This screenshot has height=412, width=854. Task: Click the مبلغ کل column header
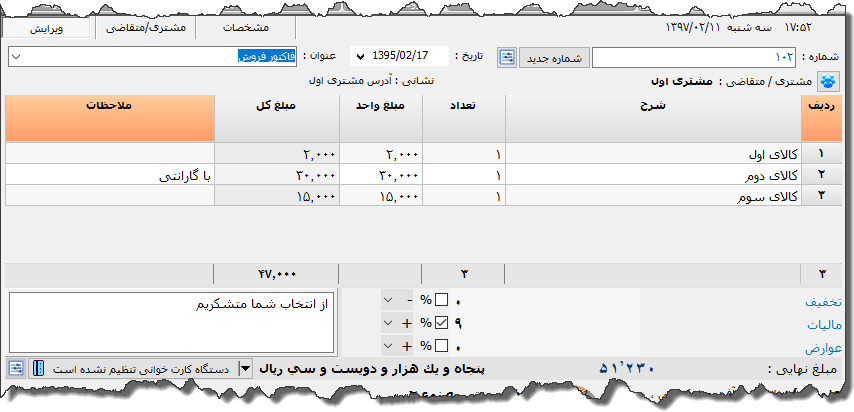click(277, 118)
